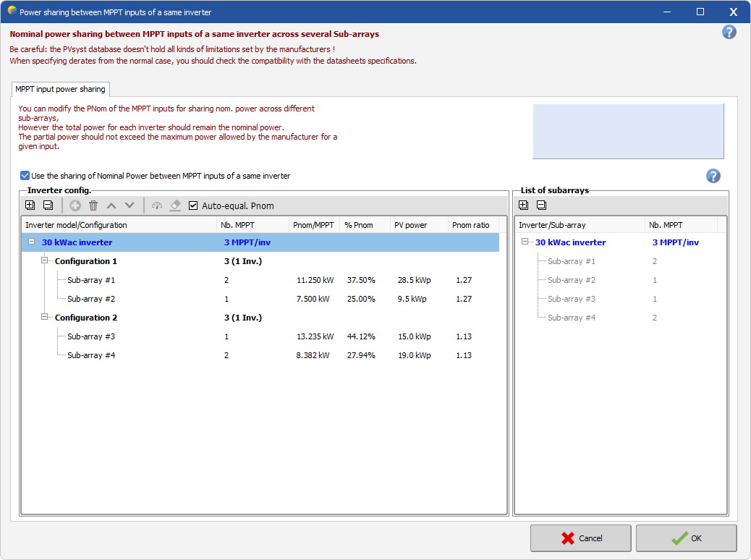Select Sub-array #2 row in Configuration 1
Screen dimensions: 751x560
click(260, 298)
